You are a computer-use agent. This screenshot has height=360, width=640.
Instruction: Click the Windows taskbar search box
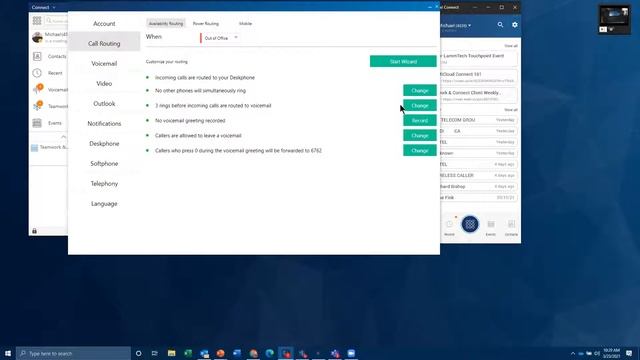tap(73, 353)
